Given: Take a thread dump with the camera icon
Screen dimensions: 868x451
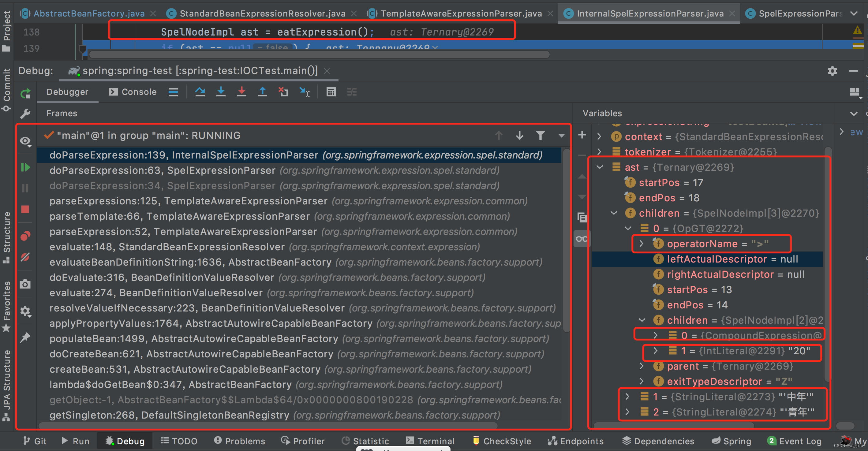Looking at the screenshot, I should click(26, 284).
